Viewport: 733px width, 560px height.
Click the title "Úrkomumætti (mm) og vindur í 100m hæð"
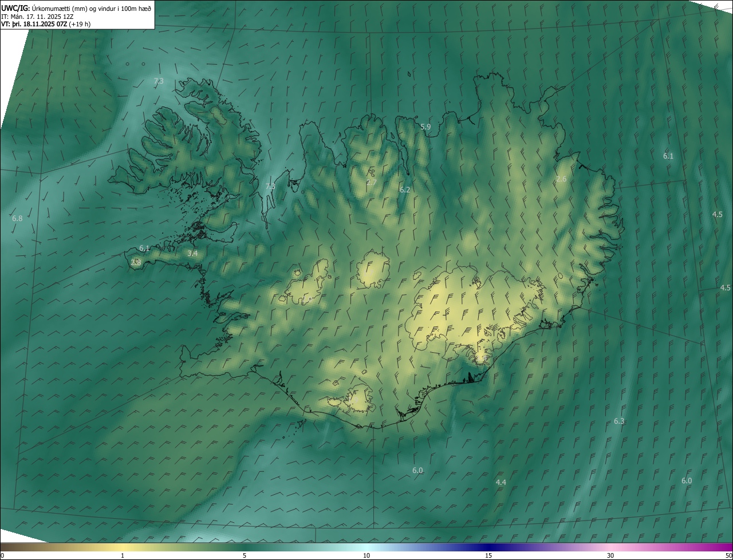click(x=90, y=8)
